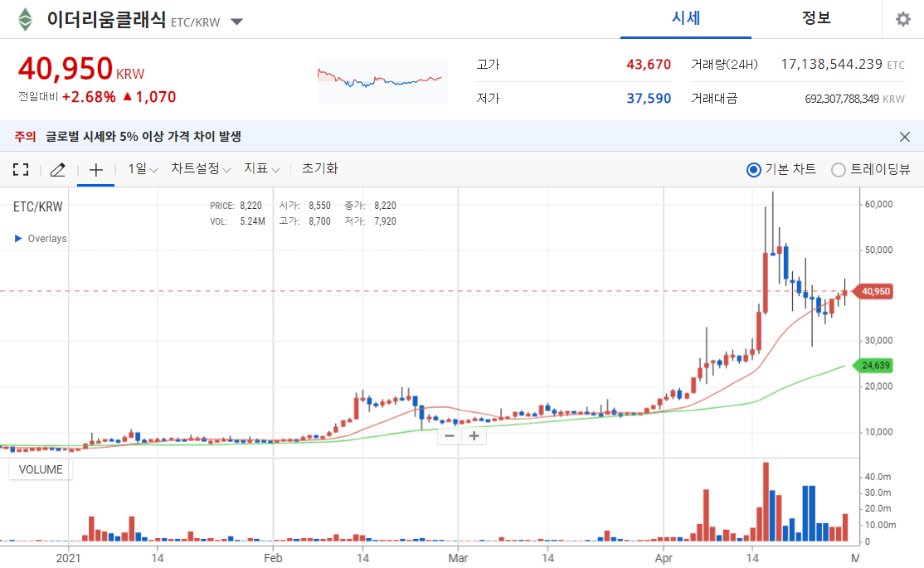Click the Ethereum Classic coin logo
924x568 pixels.
point(25,19)
